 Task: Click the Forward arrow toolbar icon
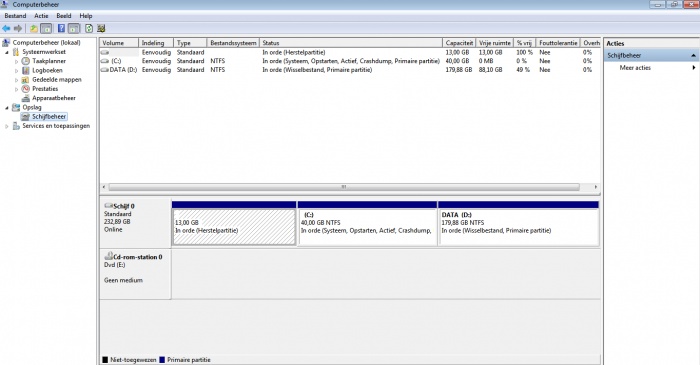tap(18, 29)
